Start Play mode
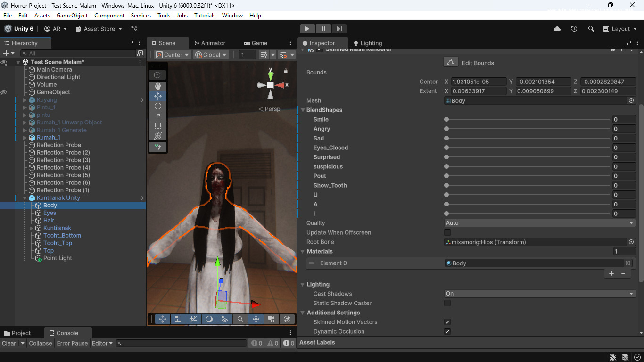 click(307, 29)
